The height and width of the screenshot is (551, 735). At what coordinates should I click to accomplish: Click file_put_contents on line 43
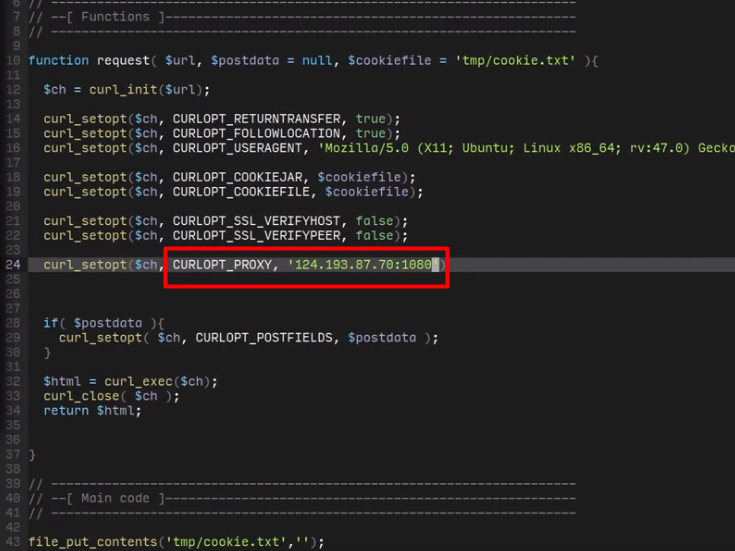pos(93,542)
